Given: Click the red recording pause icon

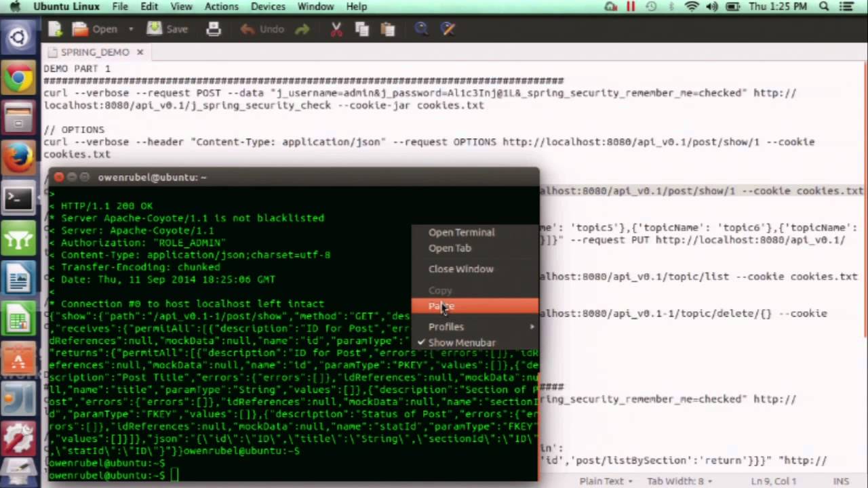Looking at the screenshot, I should click(x=631, y=7).
